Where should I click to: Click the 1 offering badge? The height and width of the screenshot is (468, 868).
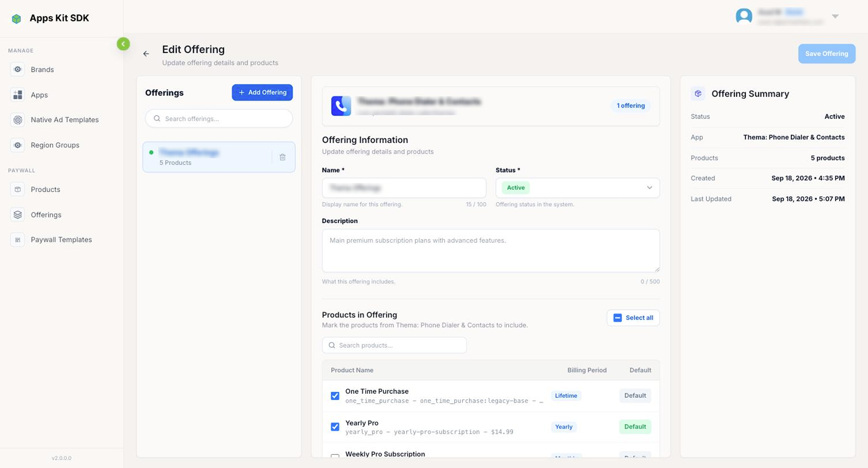pos(631,106)
